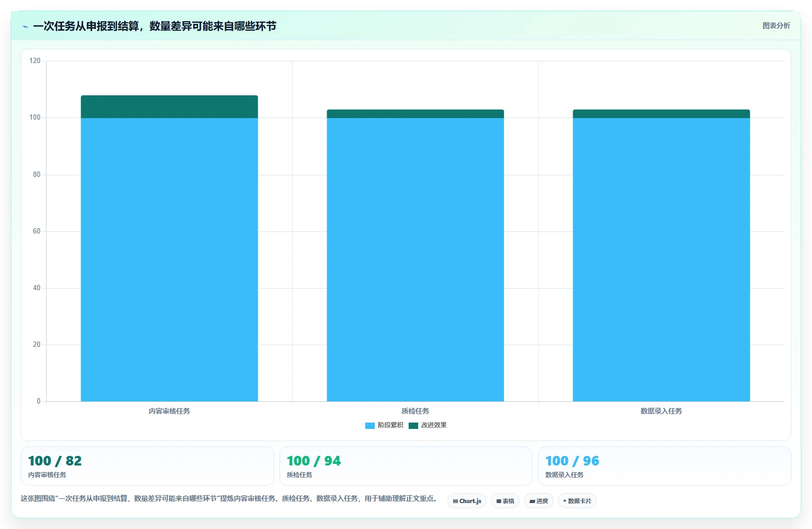Click the 图表分析 label in the header
This screenshot has width=812, height=529.
776,25
